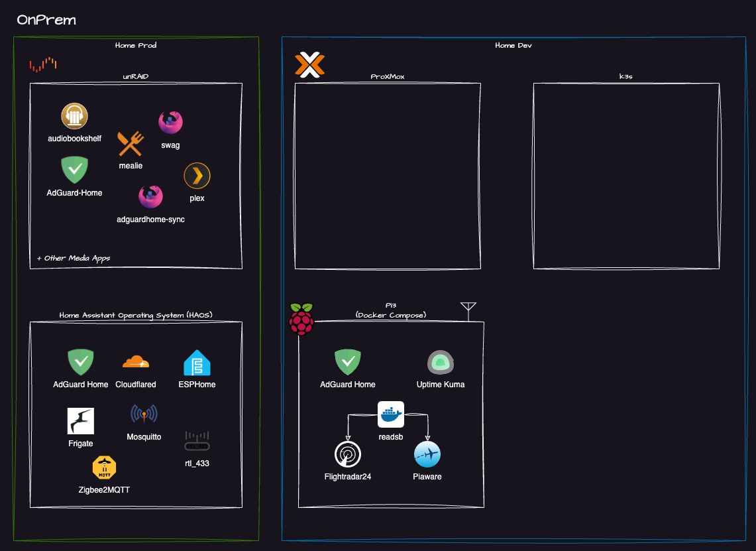The width and height of the screenshot is (756, 551).
Task: Click the 'ESPHome' label
Action: point(197,385)
